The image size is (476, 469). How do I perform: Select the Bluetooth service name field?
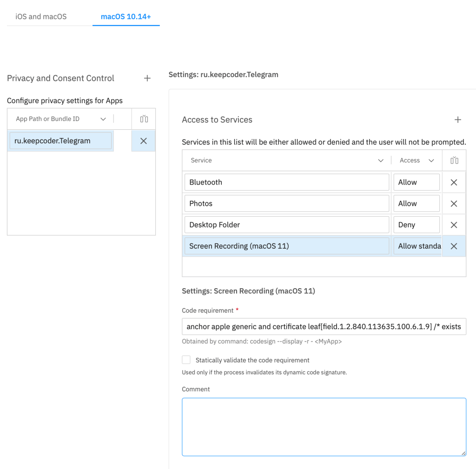click(286, 183)
